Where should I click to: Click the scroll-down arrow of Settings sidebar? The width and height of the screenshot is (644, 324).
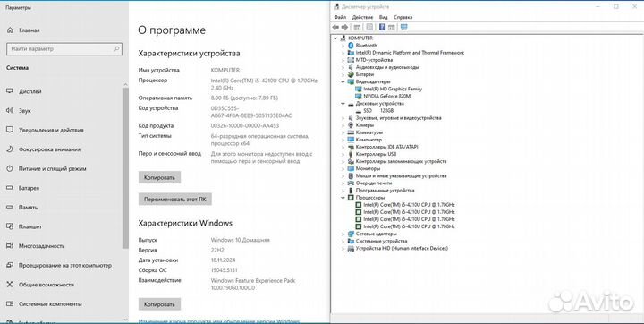(125, 319)
